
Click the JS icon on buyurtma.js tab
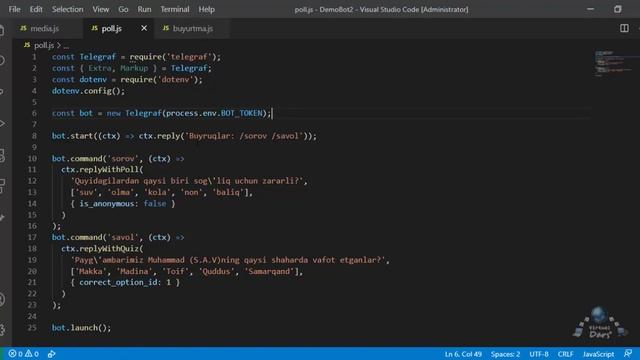(166, 28)
